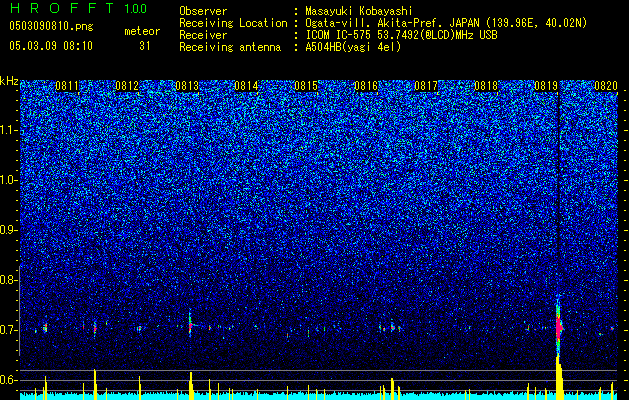Screen dimensions: 629x400
Task: Click the 'meteor' count label
Action: point(142,31)
